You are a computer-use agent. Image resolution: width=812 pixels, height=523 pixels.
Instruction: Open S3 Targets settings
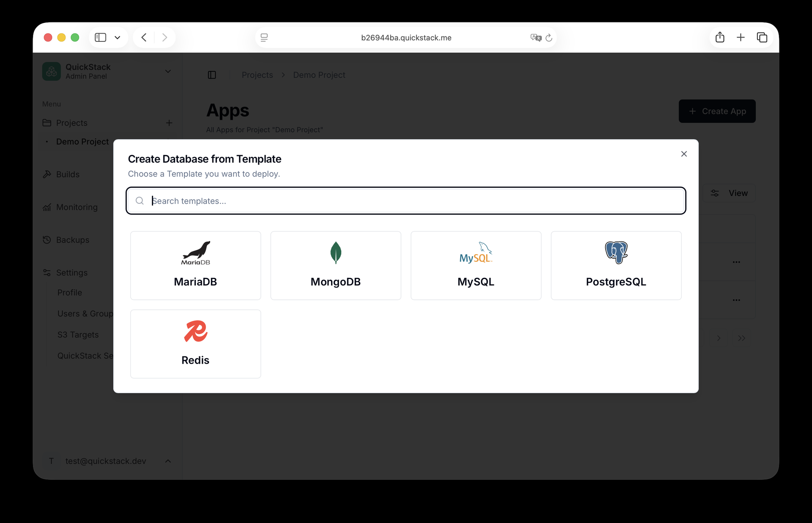(78, 335)
